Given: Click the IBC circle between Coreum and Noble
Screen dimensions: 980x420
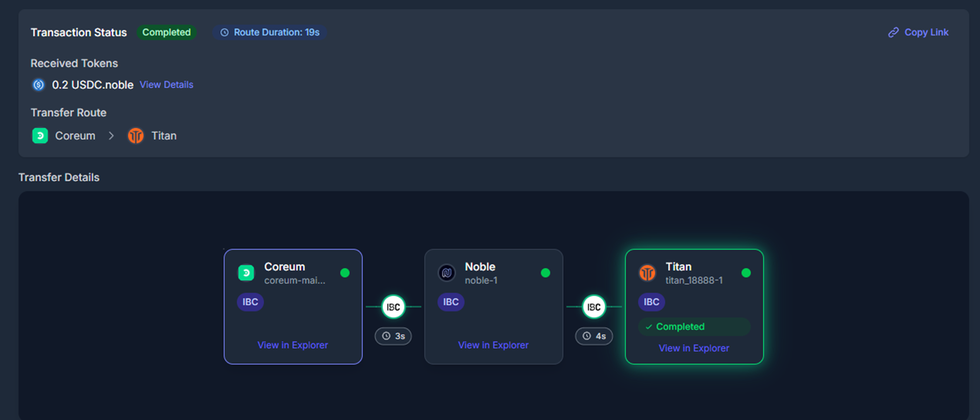Looking at the screenshot, I should coord(393,307).
